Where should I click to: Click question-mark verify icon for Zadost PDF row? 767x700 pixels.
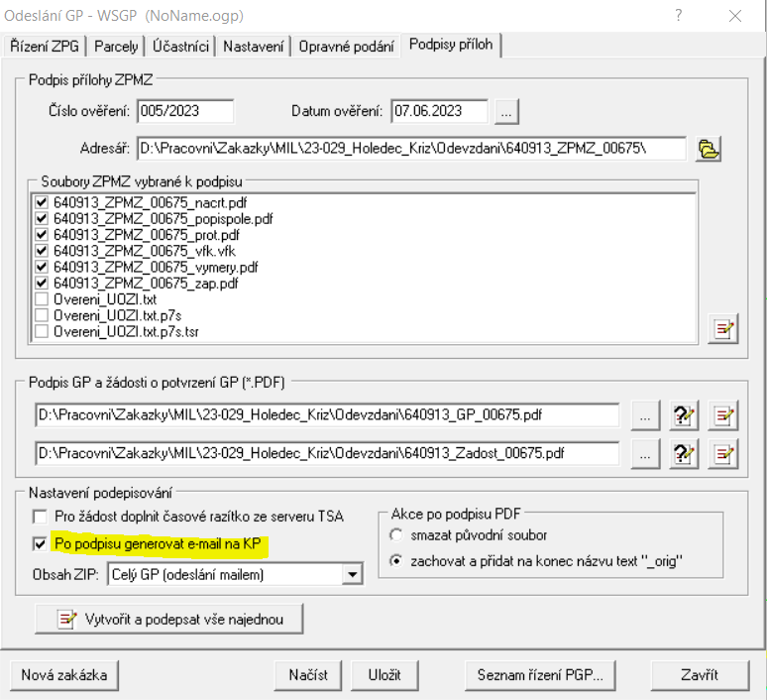(683, 454)
